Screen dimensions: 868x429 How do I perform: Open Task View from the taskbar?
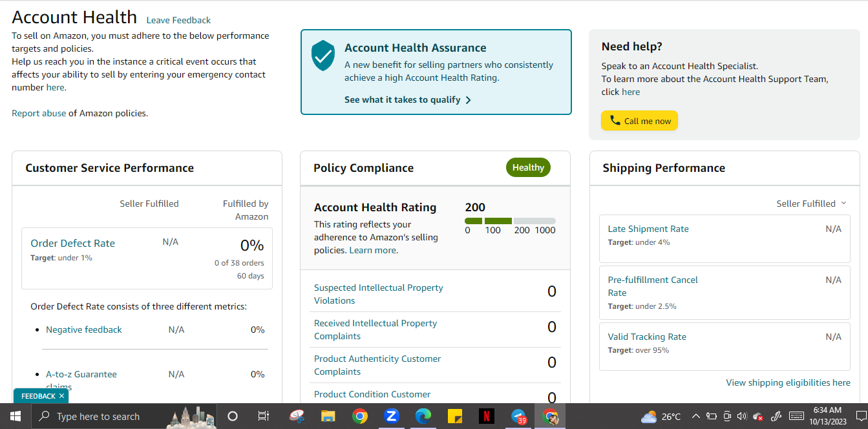pyautogui.click(x=263, y=416)
